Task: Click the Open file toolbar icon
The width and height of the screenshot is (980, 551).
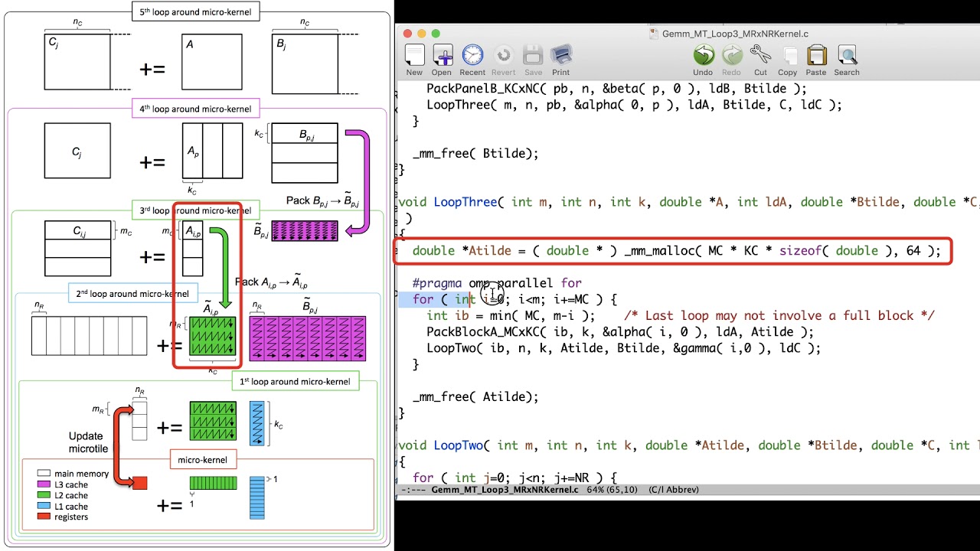Action: [443, 55]
